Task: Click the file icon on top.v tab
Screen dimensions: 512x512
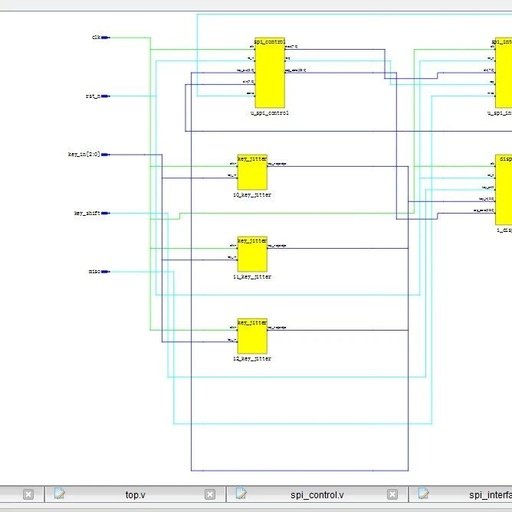Action: pos(59,494)
